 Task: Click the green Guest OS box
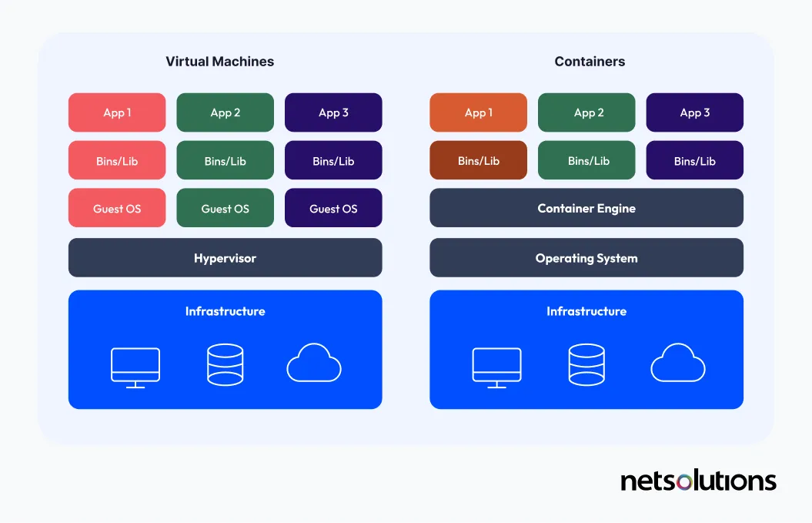pos(226,208)
